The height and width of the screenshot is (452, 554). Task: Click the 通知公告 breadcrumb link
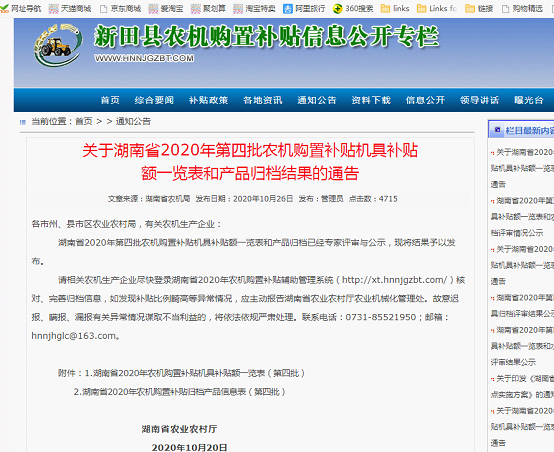[133, 122]
